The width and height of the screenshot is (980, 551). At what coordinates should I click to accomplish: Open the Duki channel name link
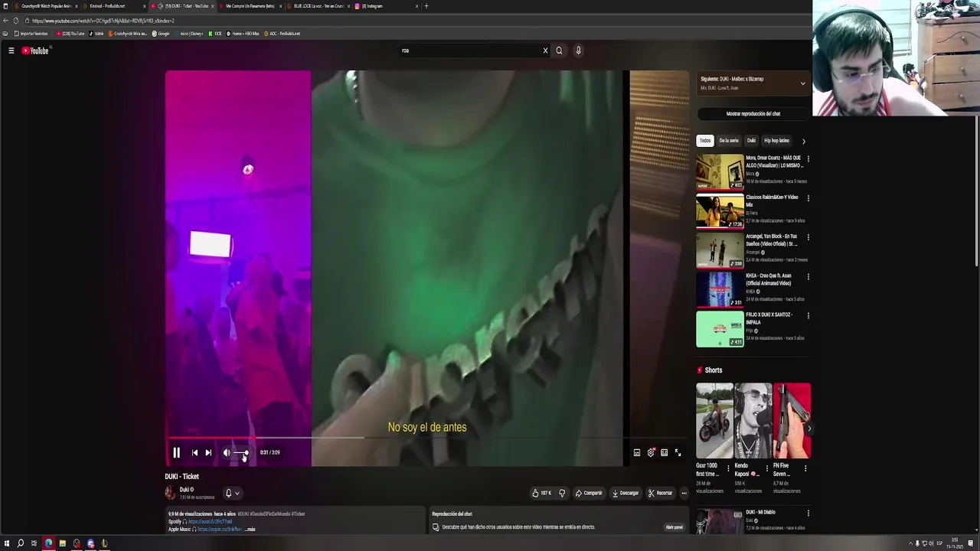[186, 490]
